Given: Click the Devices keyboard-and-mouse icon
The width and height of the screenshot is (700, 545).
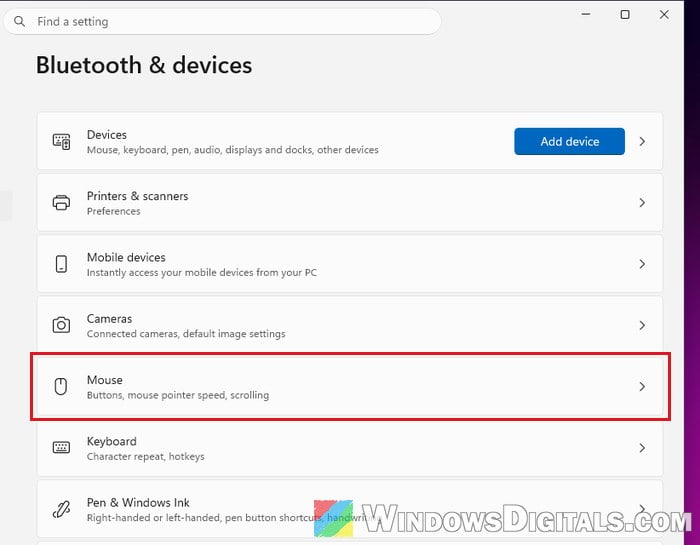Looking at the screenshot, I should pyautogui.click(x=61, y=141).
